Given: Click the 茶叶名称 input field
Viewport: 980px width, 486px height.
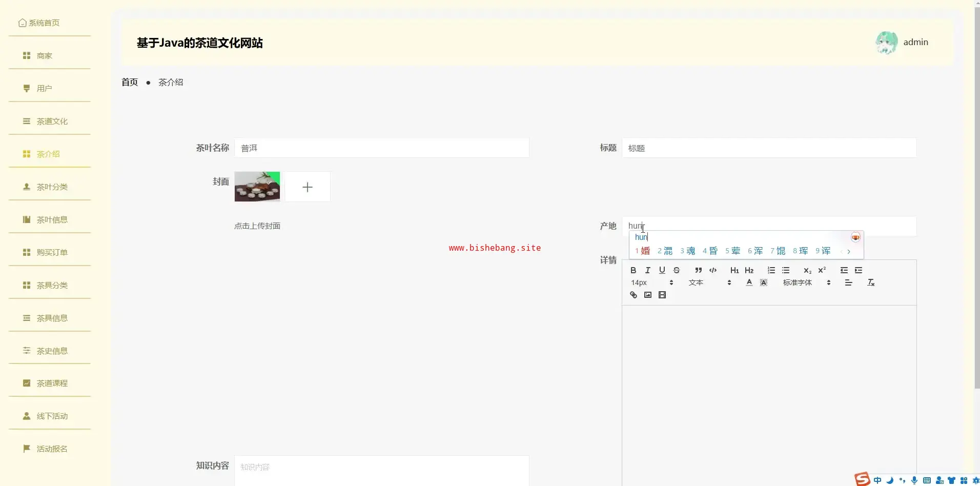Looking at the screenshot, I should click(382, 148).
